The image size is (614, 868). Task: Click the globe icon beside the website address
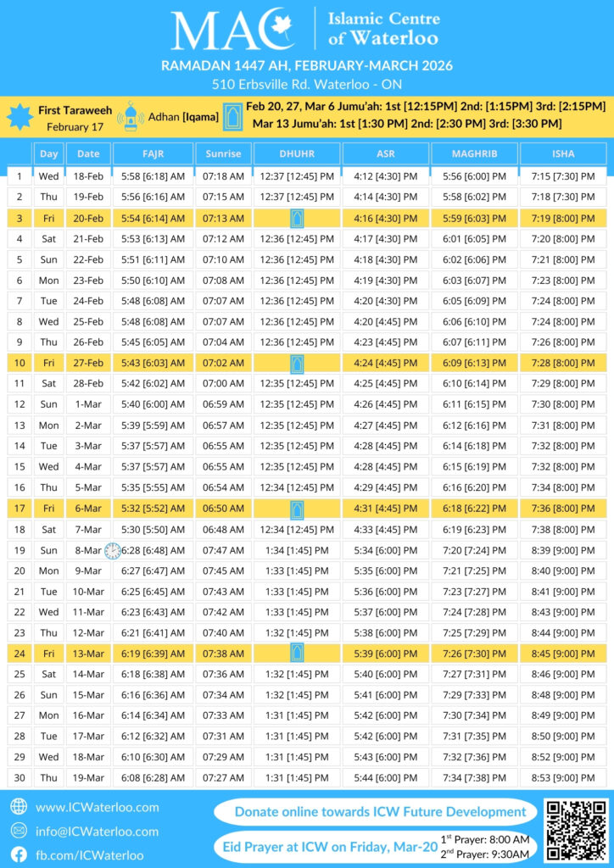(x=19, y=807)
